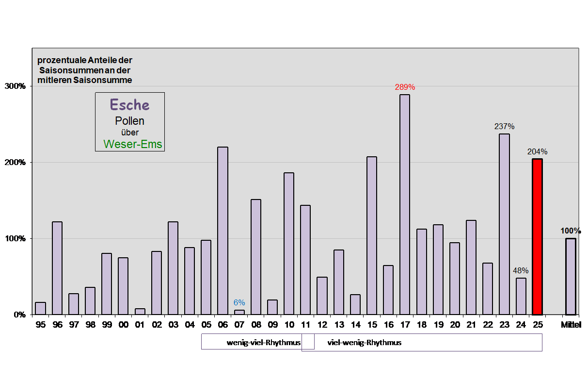Select tall bar immediately left of 6% bar
The height and width of the screenshot is (366, 588).
222,231
